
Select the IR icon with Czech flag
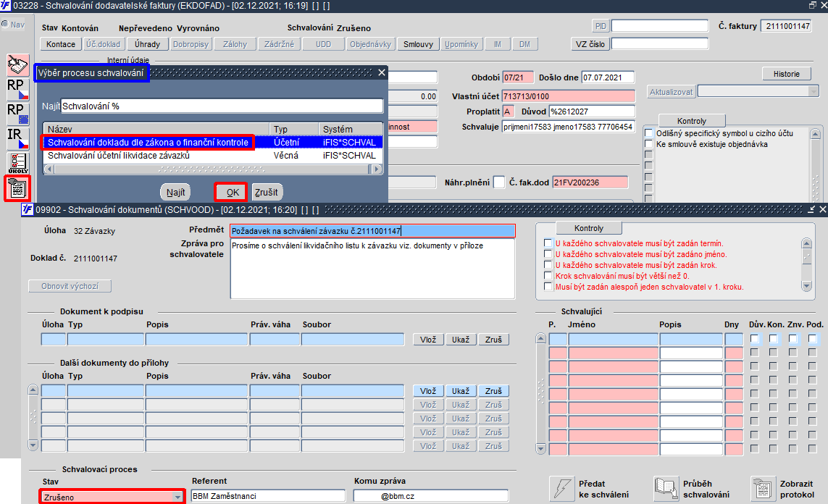click(17, 139)
